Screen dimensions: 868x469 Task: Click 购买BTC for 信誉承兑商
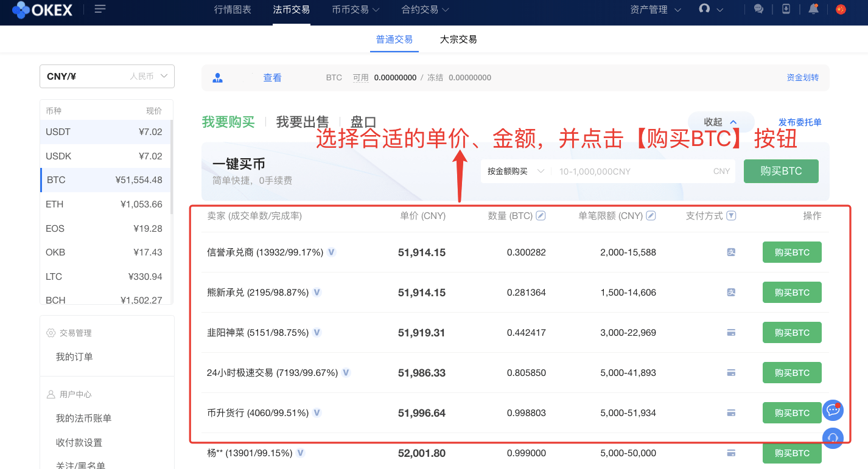(x=792, y=252)
